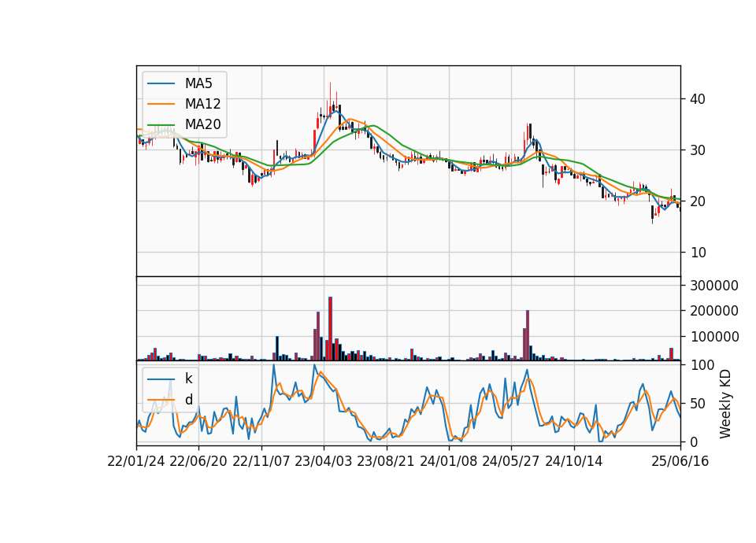Click the orange MA12 legend line sample
This screenshot has height=543, width=756.
161,104
